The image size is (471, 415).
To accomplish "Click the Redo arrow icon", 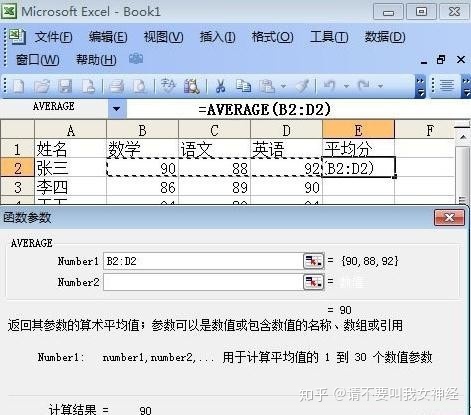I will (x=364, y=86).
